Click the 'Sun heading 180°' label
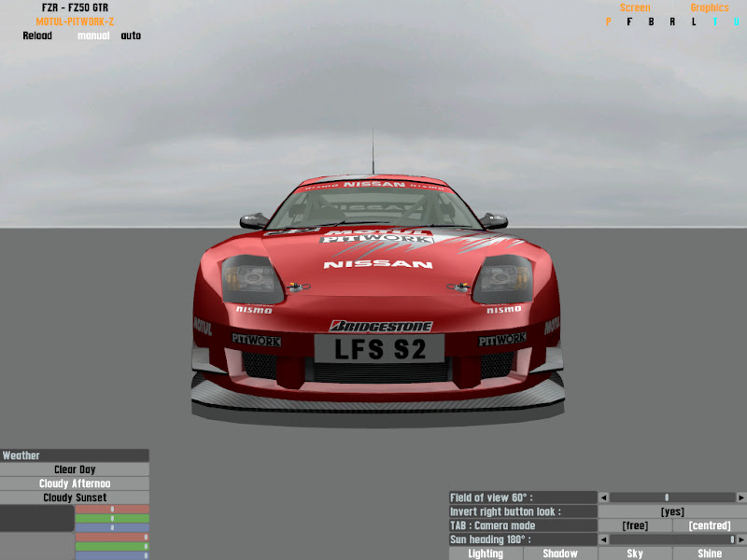This screenshot has height=560, width=747. click(523, 539)
